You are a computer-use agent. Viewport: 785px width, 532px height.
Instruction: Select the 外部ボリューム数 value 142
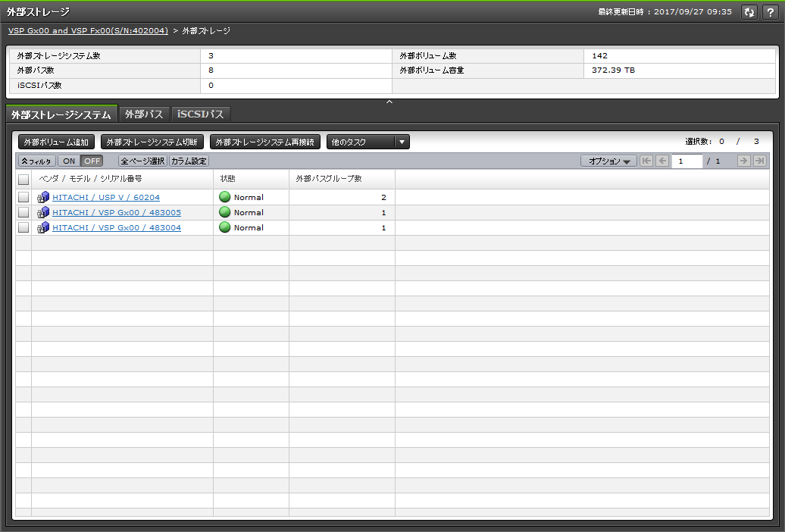point(599,55)
